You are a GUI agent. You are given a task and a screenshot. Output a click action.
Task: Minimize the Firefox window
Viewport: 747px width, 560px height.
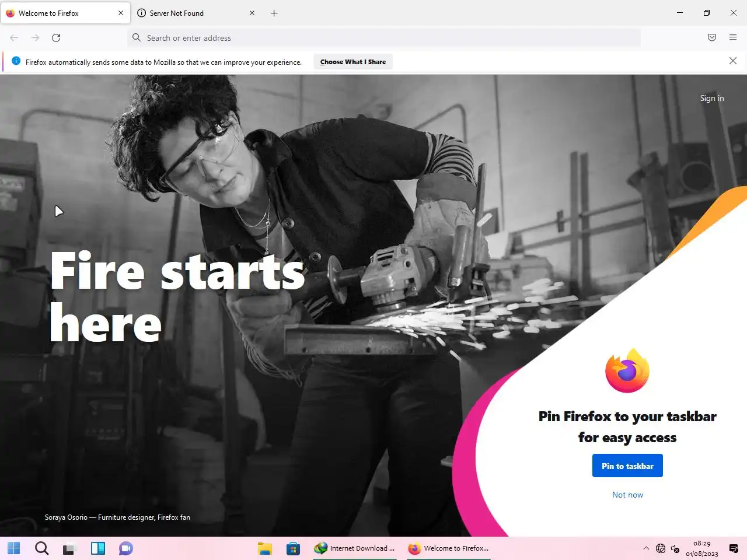[x=680, y=13]
